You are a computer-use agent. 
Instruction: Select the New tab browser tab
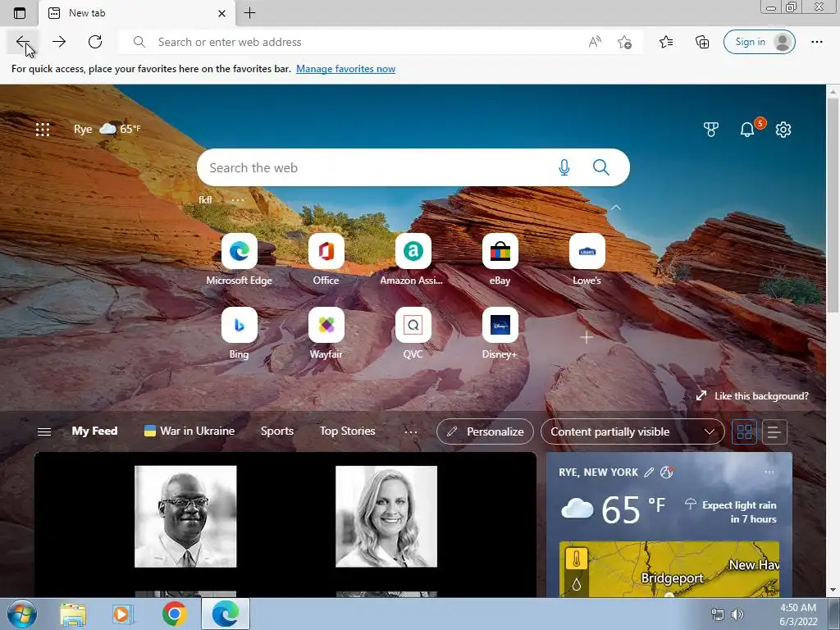point(137,13)
